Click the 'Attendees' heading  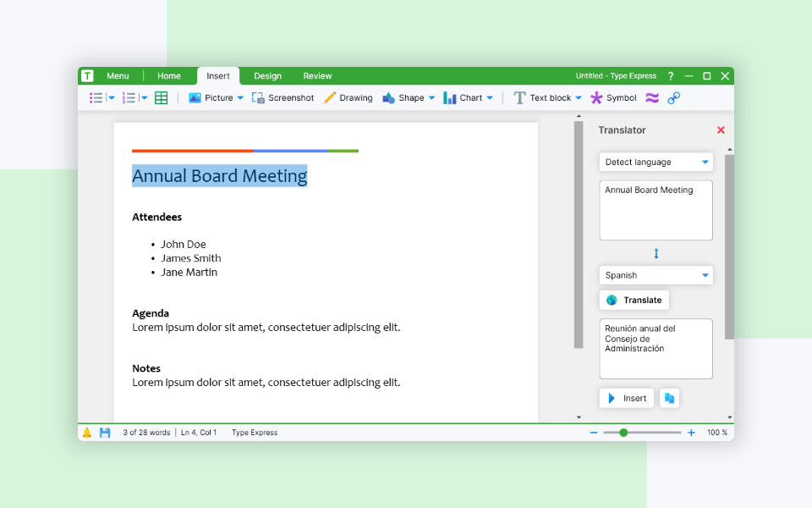pos(157,218)
